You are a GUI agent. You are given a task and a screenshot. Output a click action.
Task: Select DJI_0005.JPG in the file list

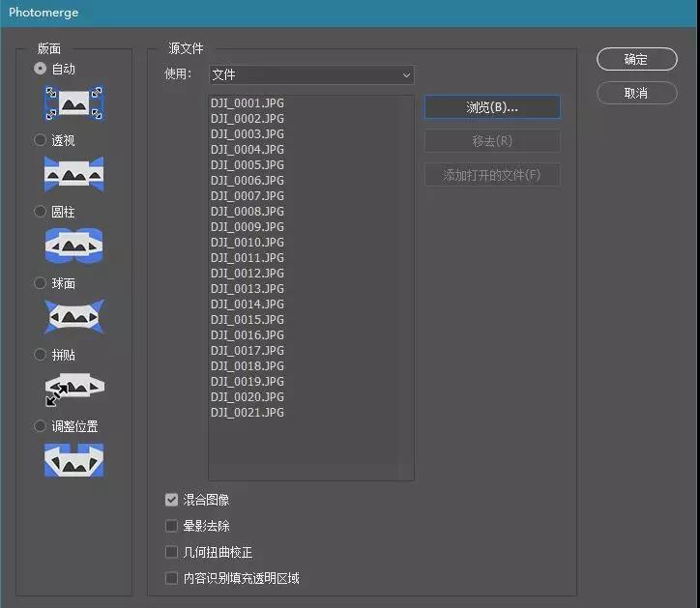coord(248,164)
